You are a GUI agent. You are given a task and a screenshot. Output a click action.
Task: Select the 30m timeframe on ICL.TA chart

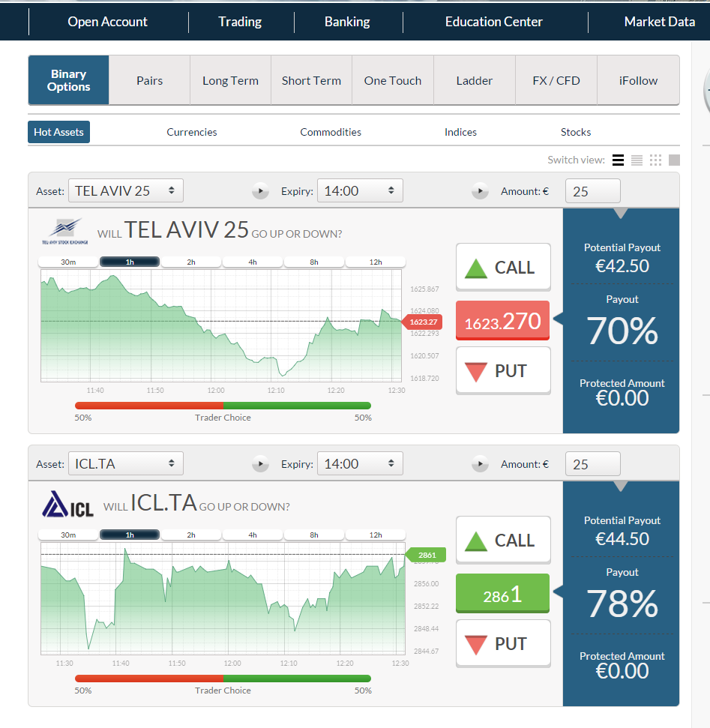68,535
